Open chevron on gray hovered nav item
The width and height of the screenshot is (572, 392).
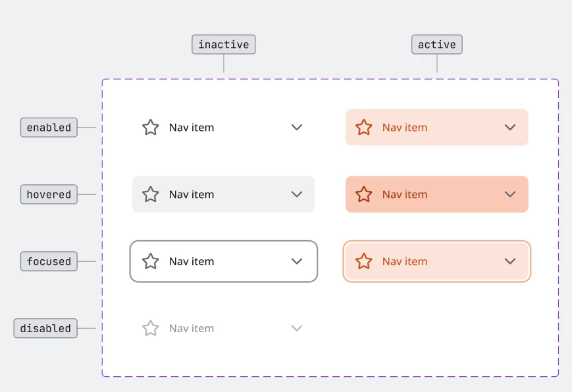(x=297, y=195)
